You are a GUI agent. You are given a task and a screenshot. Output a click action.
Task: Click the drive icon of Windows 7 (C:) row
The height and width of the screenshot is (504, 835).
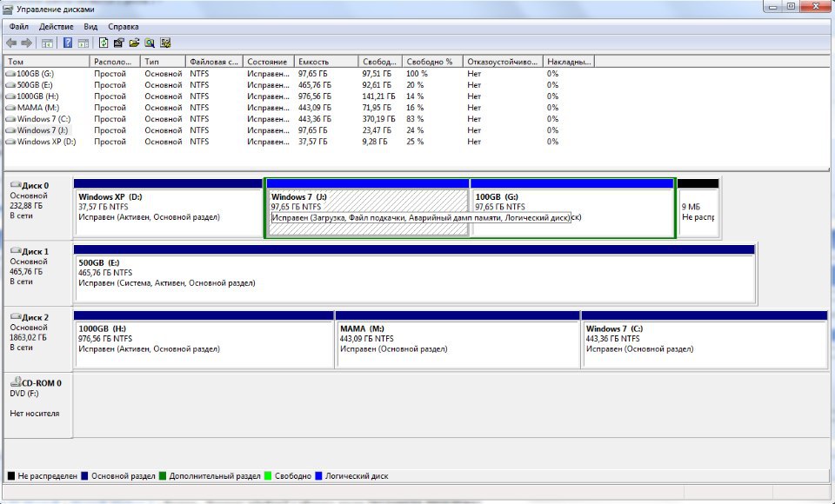[10, 119]
